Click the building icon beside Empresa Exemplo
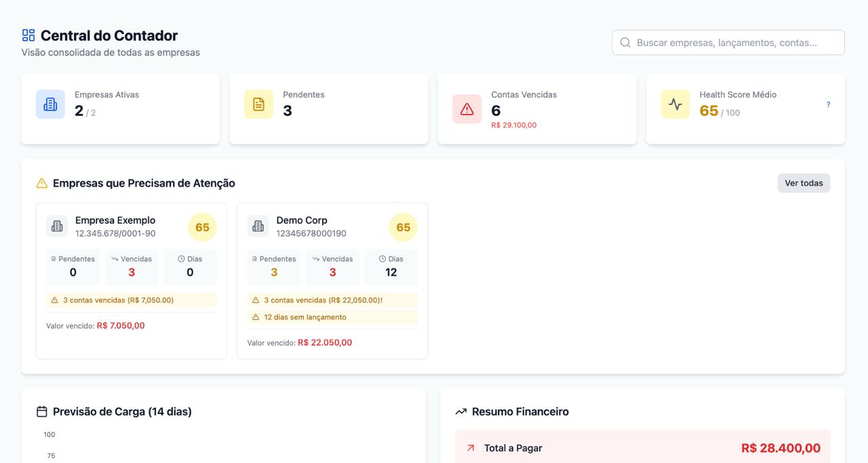Viewport: 868px width, 463px height. 57,226
